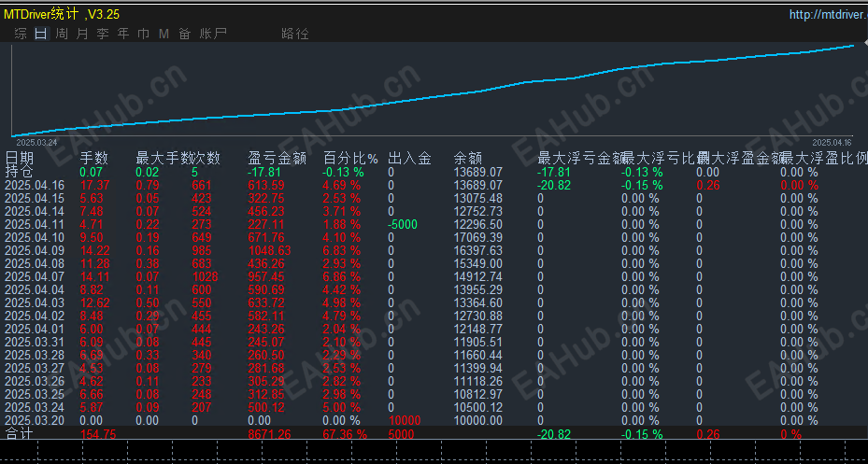Select the 2025.04.10 date row

[x=35, y=238]
